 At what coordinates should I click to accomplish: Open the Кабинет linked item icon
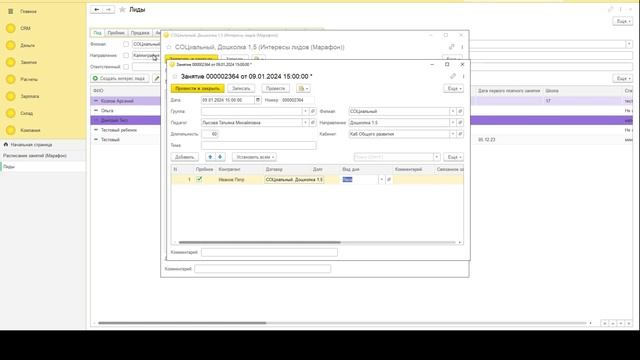(460, 134)
